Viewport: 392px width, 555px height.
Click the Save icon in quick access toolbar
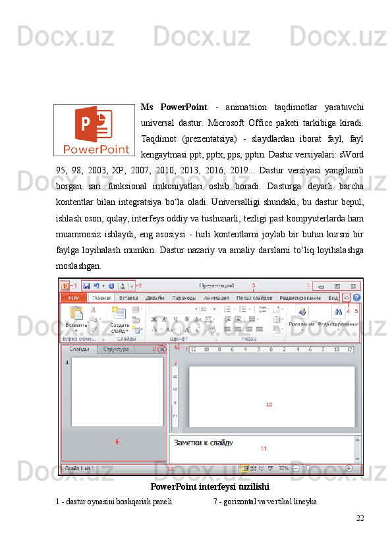coord(86,285)
